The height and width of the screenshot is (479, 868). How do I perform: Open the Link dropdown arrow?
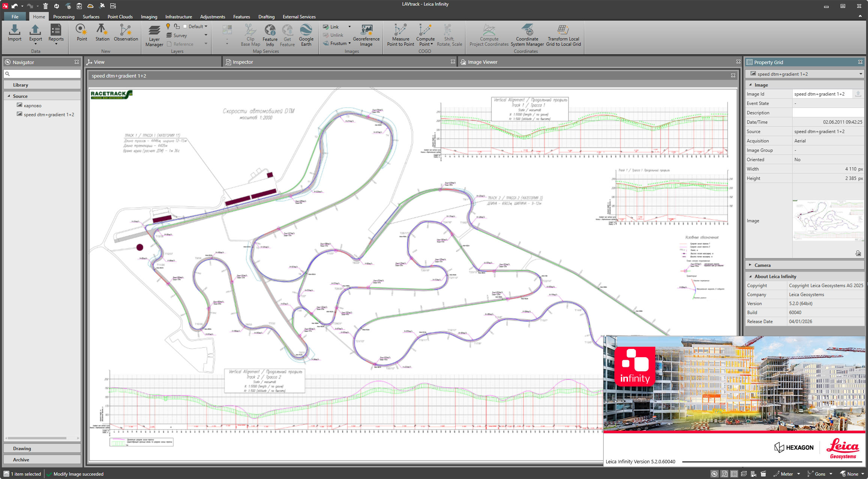tap(350, 27)
